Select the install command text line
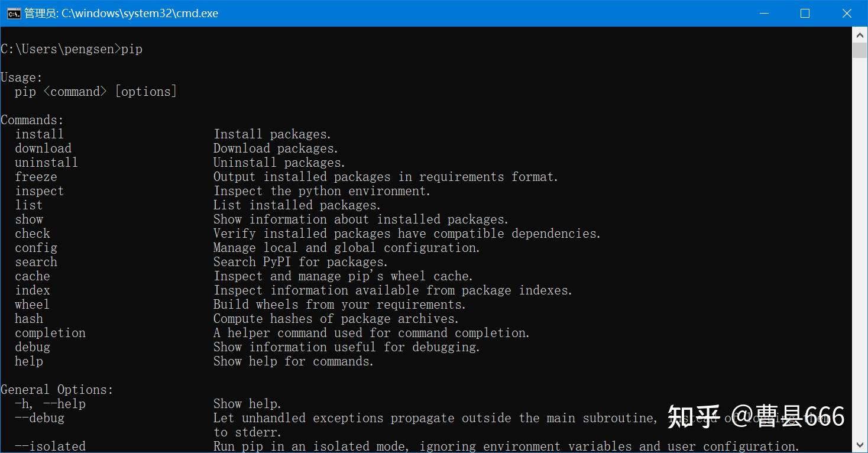 39,134
